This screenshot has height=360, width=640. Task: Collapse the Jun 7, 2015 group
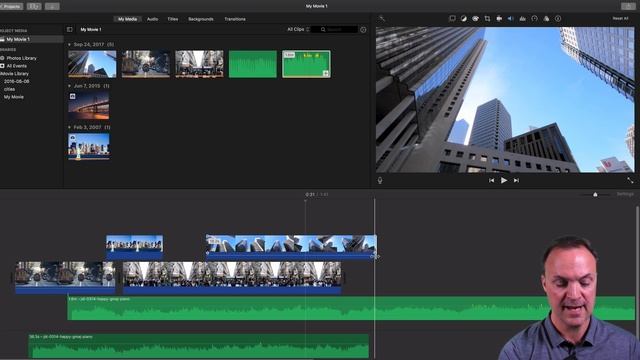(x=69, y=86)
